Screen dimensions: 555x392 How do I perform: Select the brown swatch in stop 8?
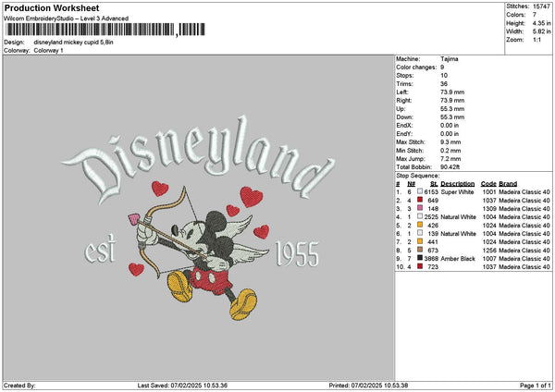[422, 250]
